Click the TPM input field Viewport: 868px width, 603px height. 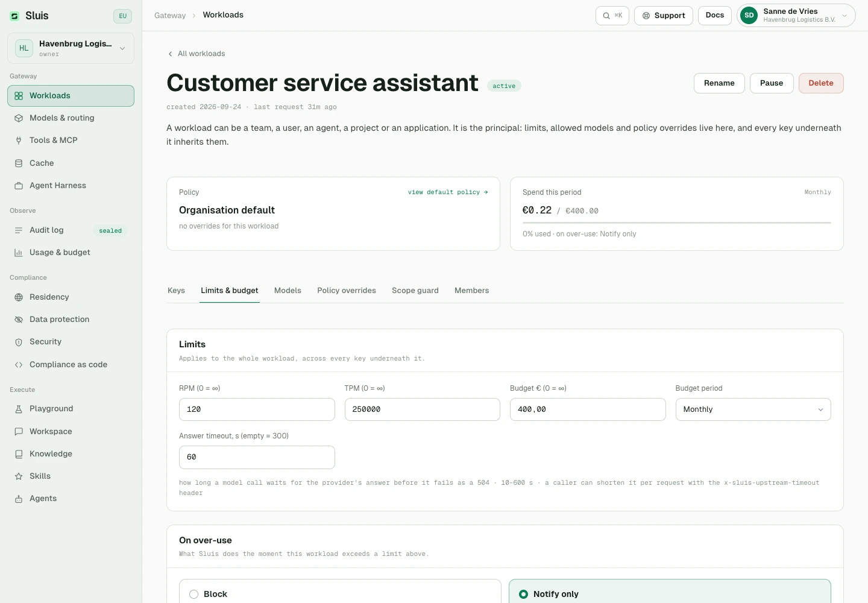pyautogui.click(x=423, y=409)
